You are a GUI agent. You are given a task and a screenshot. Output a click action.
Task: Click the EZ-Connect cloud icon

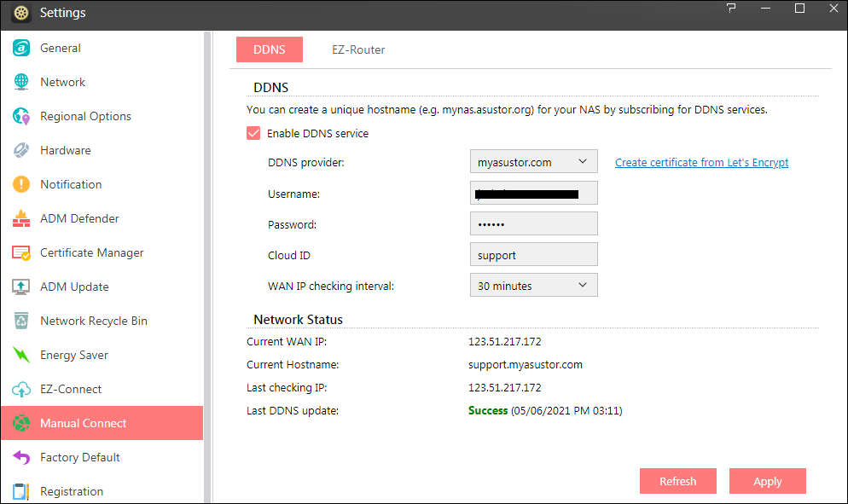(x=21, y=389)
